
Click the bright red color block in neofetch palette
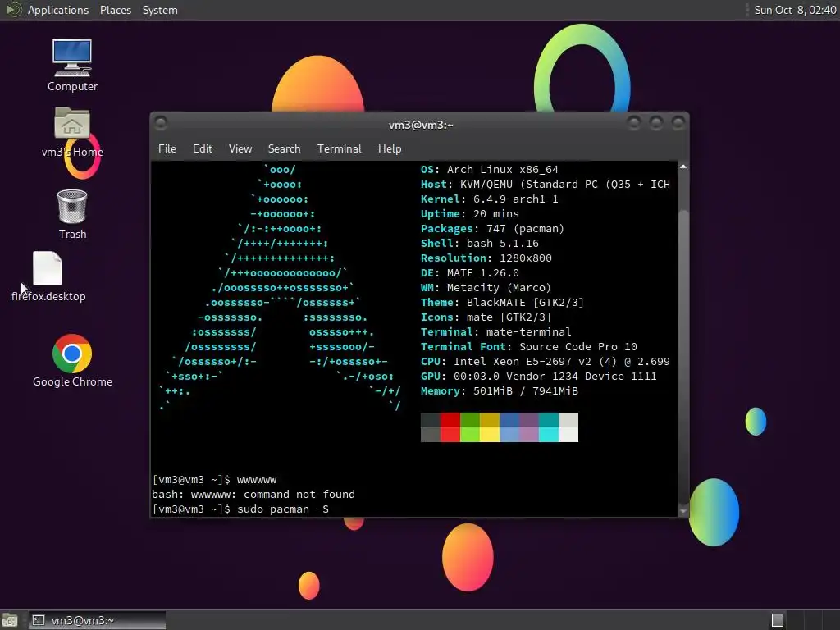[450, 435]
